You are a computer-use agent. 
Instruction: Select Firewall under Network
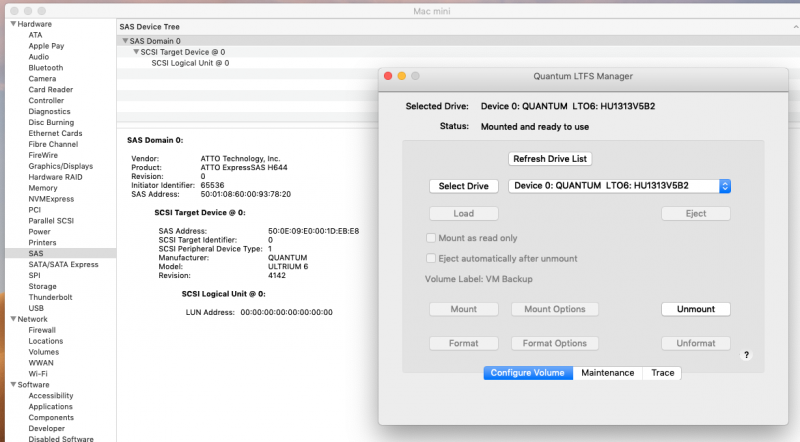click(42, 330)
